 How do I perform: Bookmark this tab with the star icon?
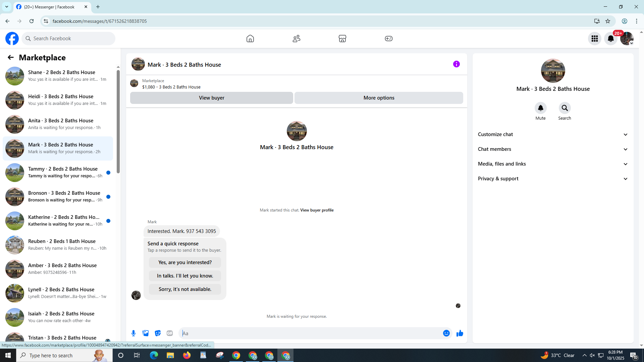608,21
